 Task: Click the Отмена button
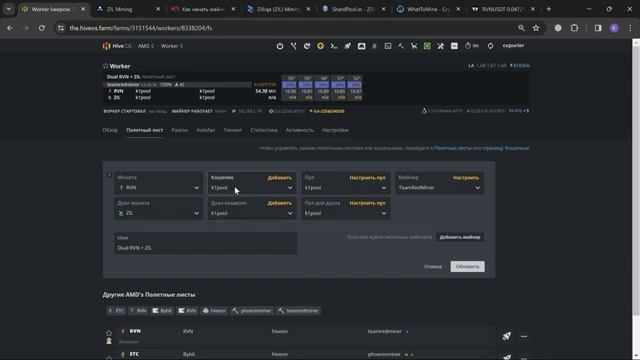click(433, 267)
